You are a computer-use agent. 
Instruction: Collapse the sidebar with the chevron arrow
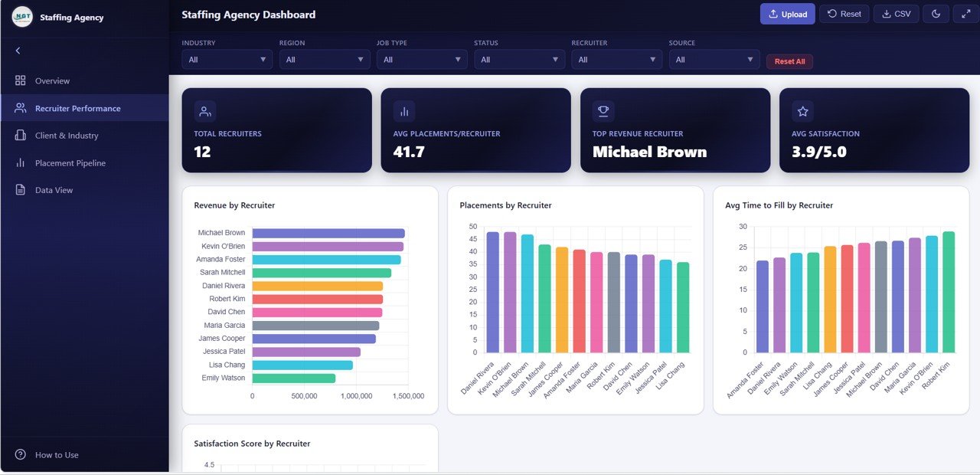(17, 50)
